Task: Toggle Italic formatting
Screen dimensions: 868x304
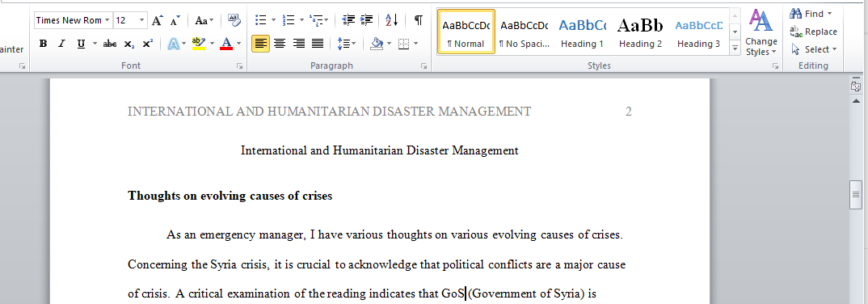Action: click(61, 44)
